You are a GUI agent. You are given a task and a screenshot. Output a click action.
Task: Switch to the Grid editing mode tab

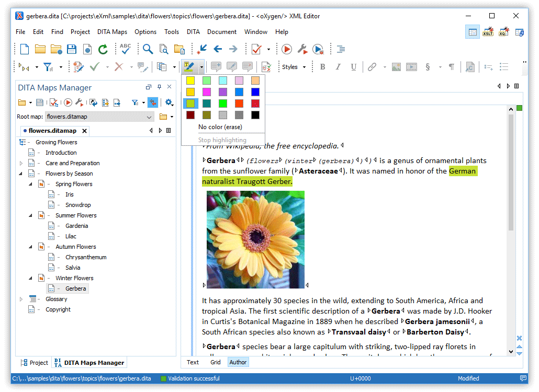pos(216,362)
